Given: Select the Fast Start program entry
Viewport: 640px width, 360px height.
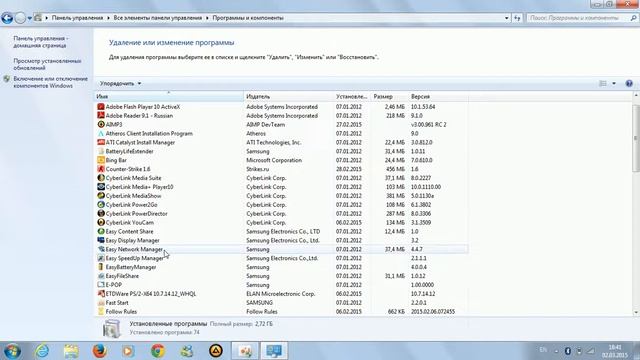Looking at the screenshot, I should pos(117,303).
